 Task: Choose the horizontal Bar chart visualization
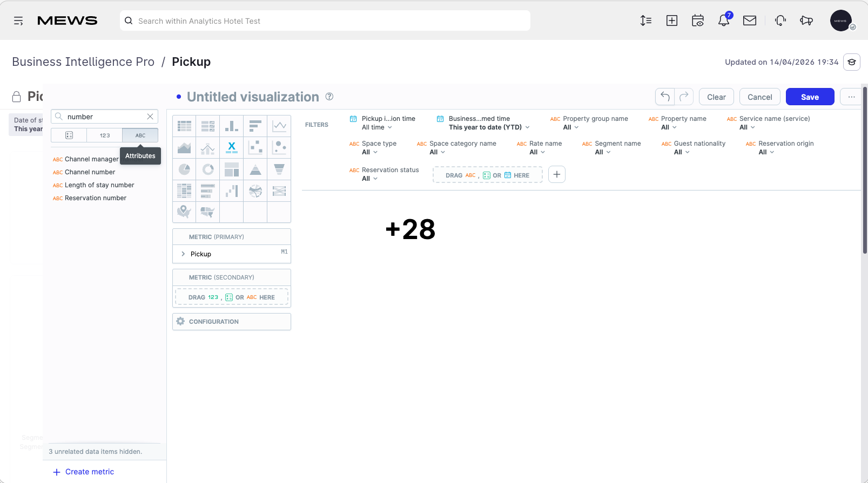coord(255,126)
